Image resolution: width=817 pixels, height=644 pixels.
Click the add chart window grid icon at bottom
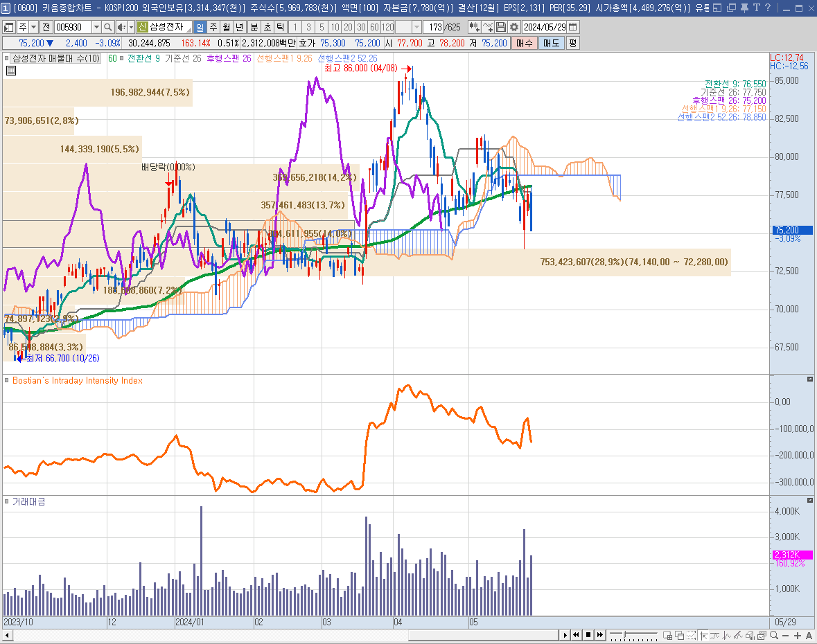pyautogui.click(x=668, y=635)
